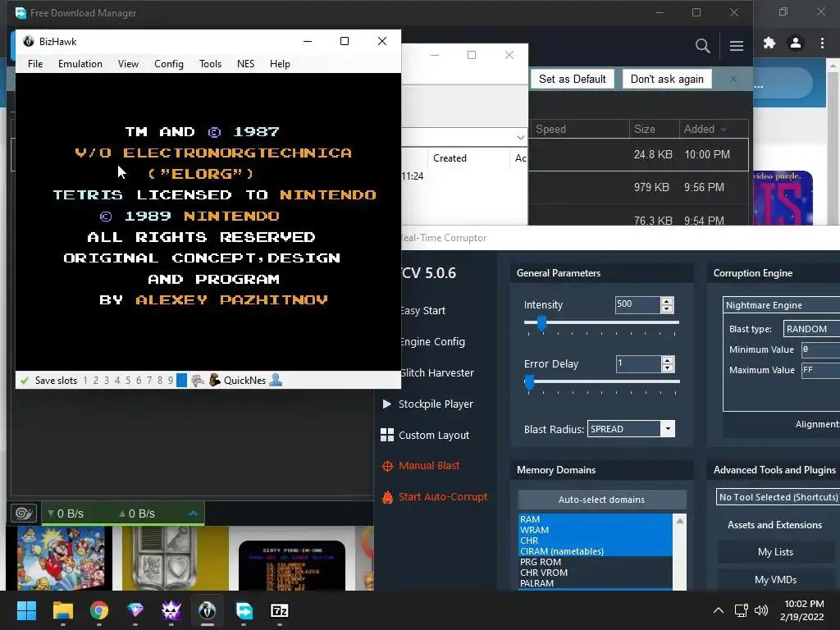Select the 979 KB download row
This screenshot has width=840, height=630.
click(638, 188)
